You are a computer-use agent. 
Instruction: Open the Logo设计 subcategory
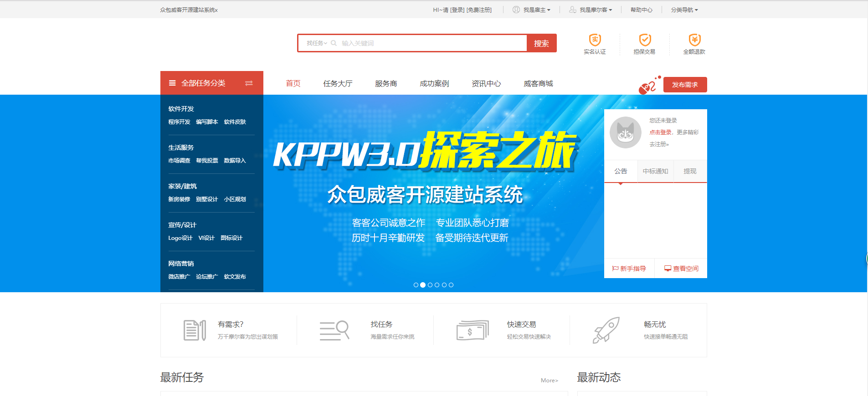[x=180, y=238]
